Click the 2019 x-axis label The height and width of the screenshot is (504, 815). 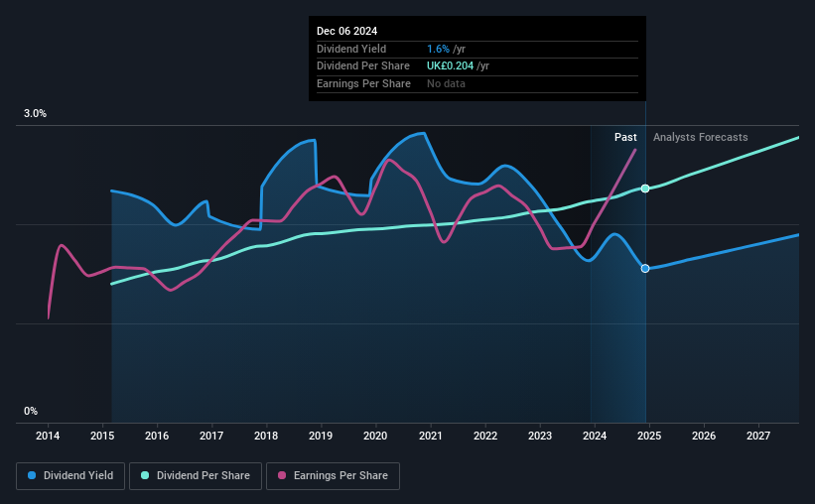coord(321,436)
